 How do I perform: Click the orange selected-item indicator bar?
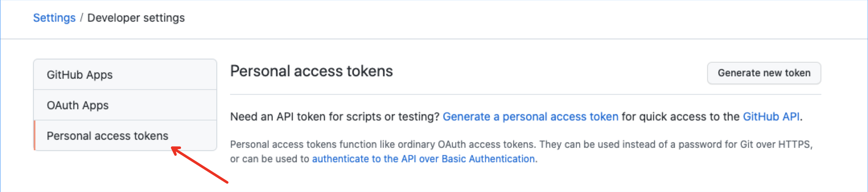pyautogui.click(x=35, y=135)
